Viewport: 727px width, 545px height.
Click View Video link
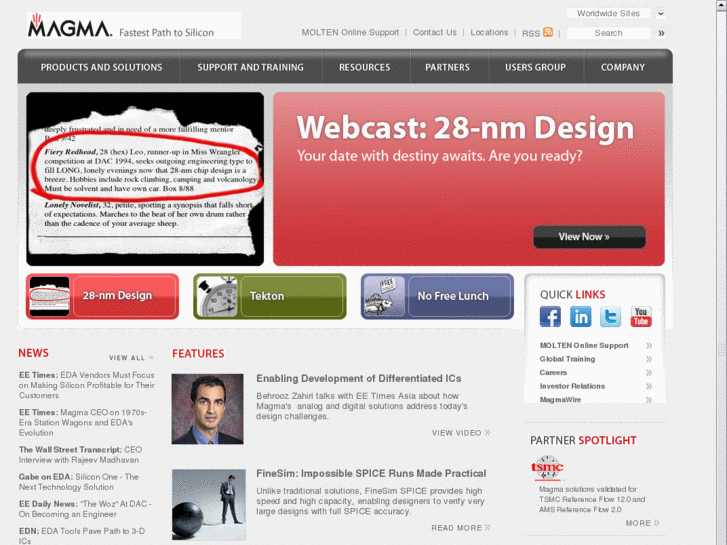461,433
